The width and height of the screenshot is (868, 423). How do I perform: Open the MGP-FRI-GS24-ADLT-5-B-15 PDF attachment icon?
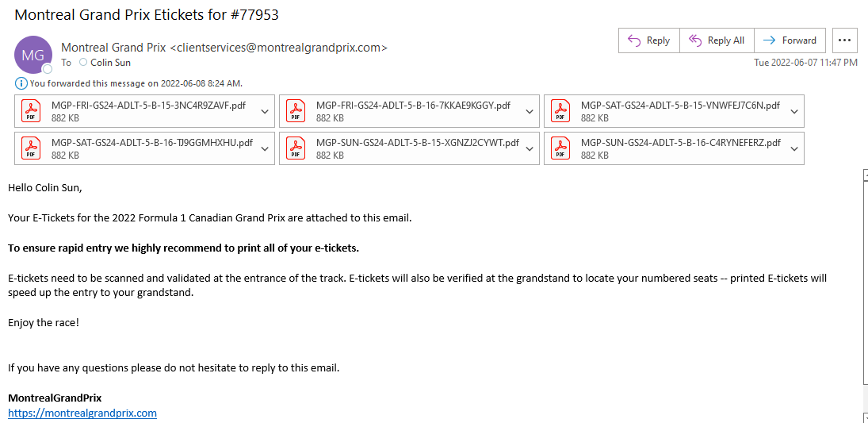[x=30, y=111]
